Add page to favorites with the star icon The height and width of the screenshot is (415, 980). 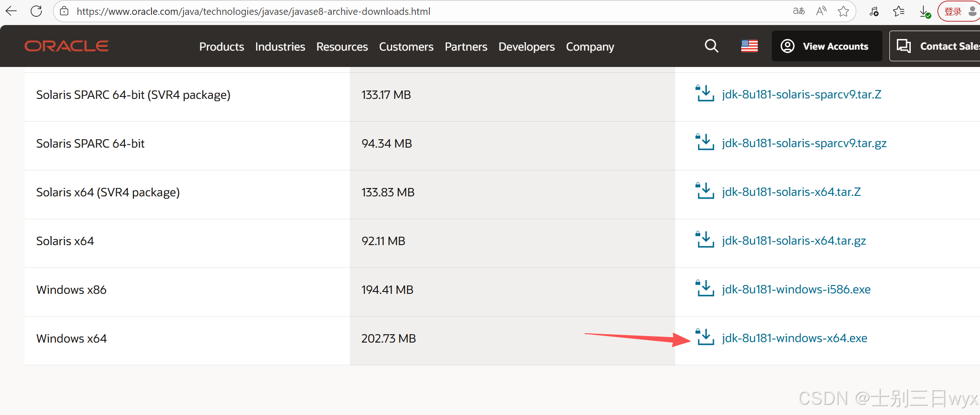coord(843,11)
